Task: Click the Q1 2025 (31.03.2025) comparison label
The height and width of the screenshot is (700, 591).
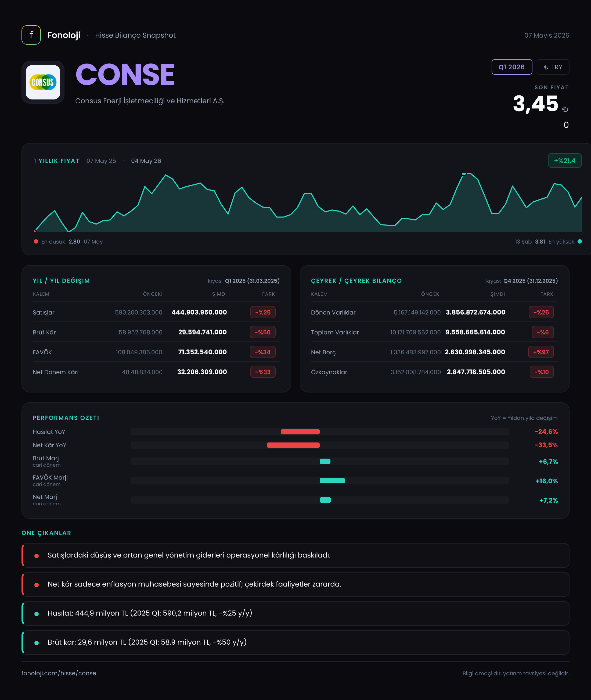Action: coord(252,281)
